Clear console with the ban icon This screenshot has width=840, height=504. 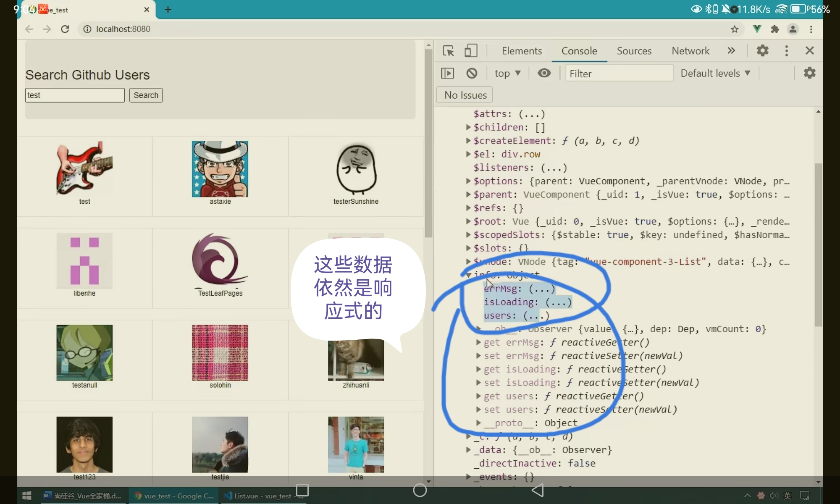(x=472, y=73)
